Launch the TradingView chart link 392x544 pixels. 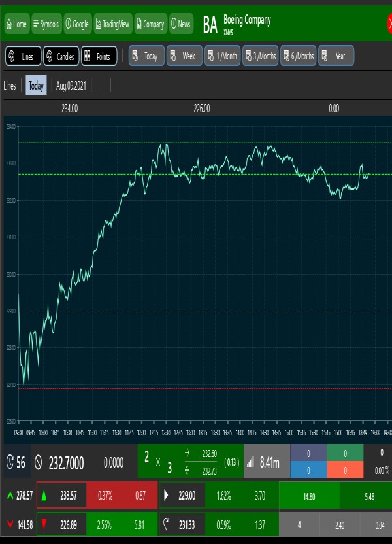113,24
